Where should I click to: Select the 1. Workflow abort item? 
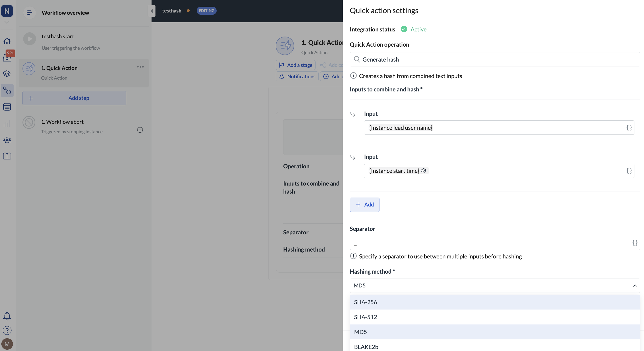[84, 126]
